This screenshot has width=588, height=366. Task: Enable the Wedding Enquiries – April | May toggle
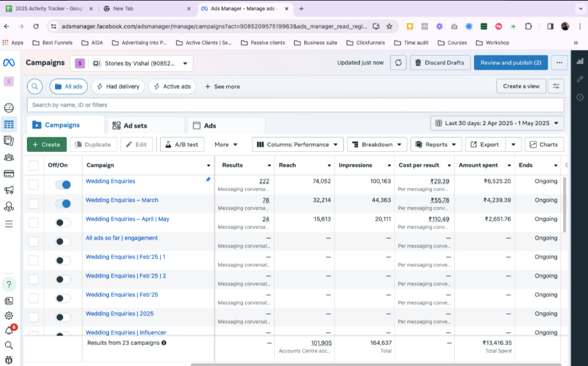pyautogui.click(x=63, y=222)
